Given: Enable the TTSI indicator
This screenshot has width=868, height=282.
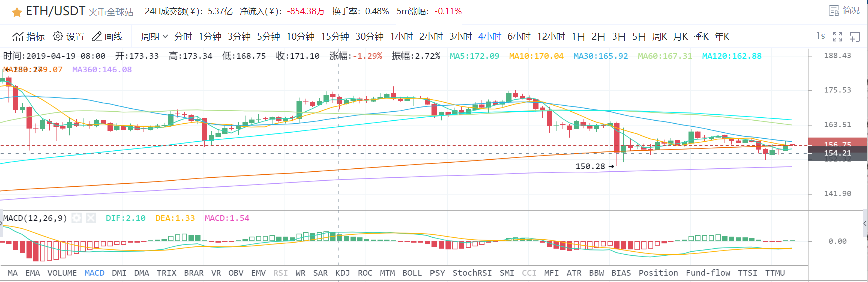Looking at the screenshot, I should point(748,273).
